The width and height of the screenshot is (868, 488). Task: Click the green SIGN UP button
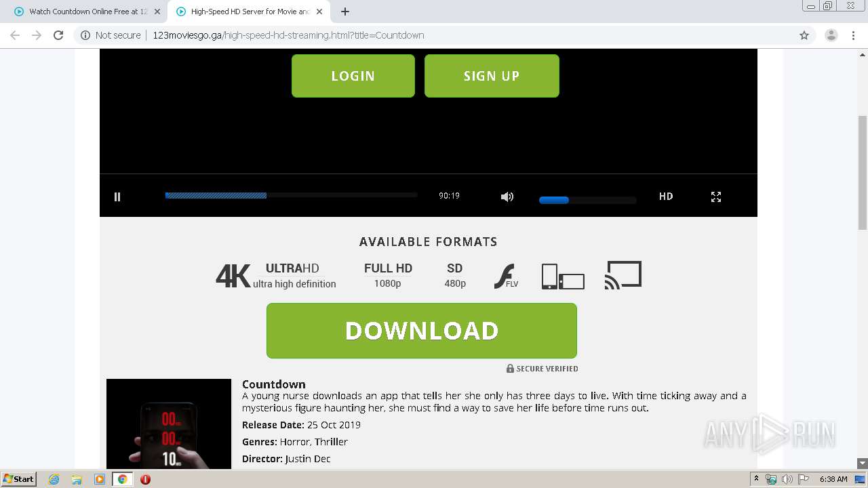pos(492,76)
